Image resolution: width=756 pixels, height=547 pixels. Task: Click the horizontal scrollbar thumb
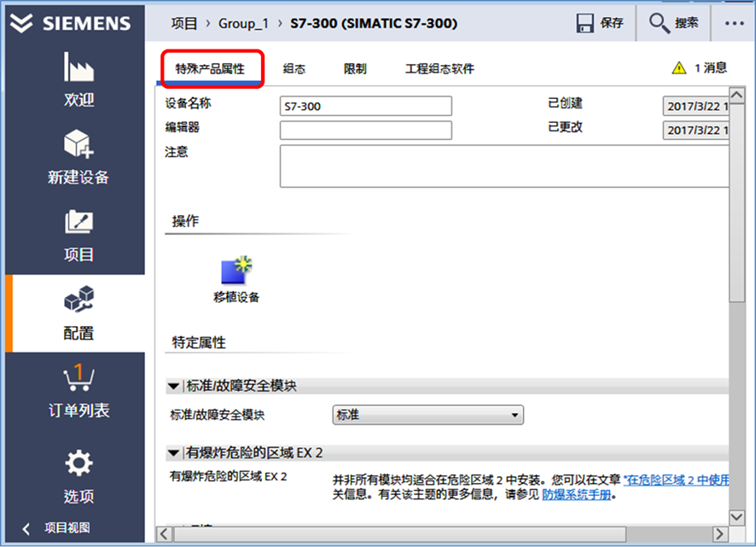[400, 534]
